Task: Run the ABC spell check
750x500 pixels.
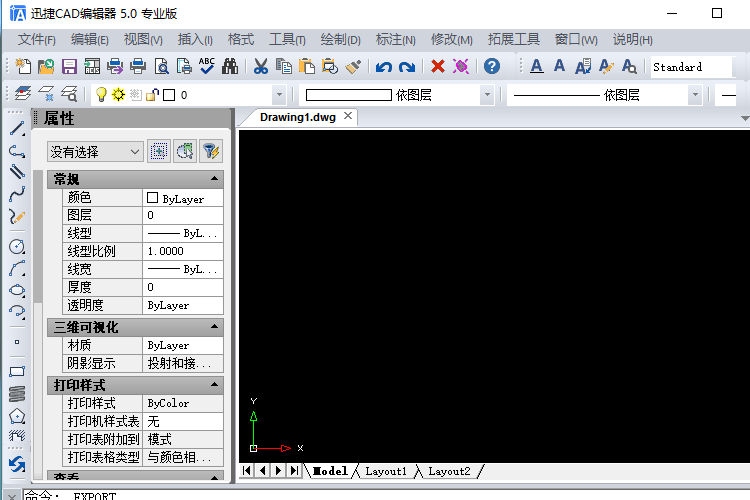Action: (x=207, y=66)
